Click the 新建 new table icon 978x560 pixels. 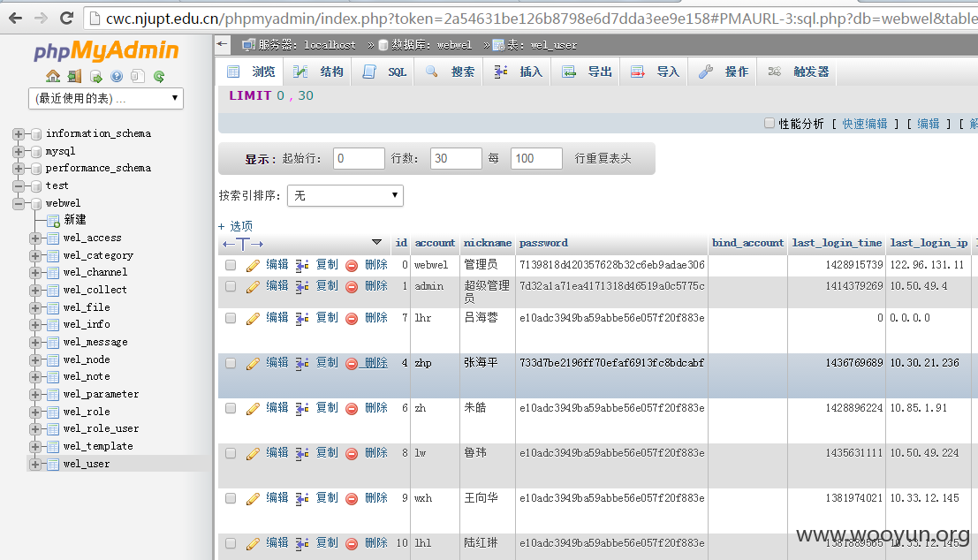53,220
